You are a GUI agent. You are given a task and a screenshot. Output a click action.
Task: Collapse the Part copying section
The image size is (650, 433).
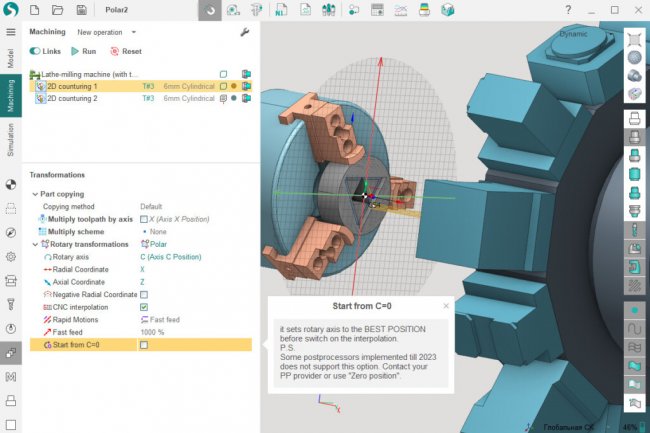(x=33, y=193)
